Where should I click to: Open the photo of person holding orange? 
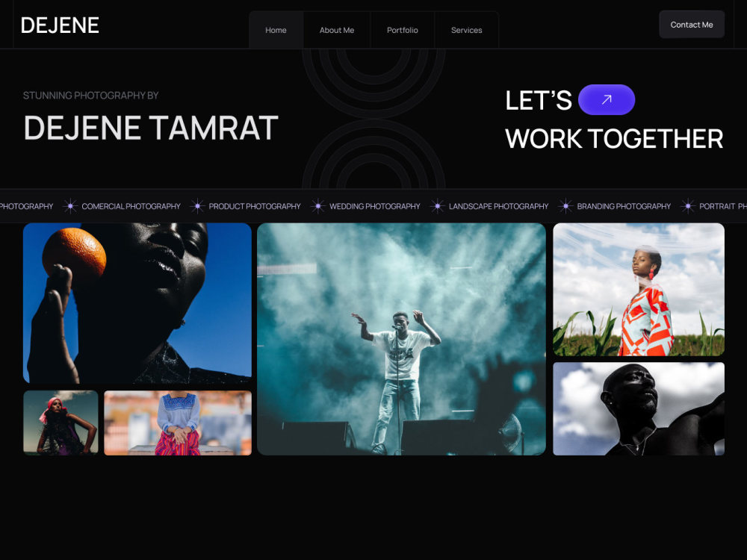click(137, 303)
